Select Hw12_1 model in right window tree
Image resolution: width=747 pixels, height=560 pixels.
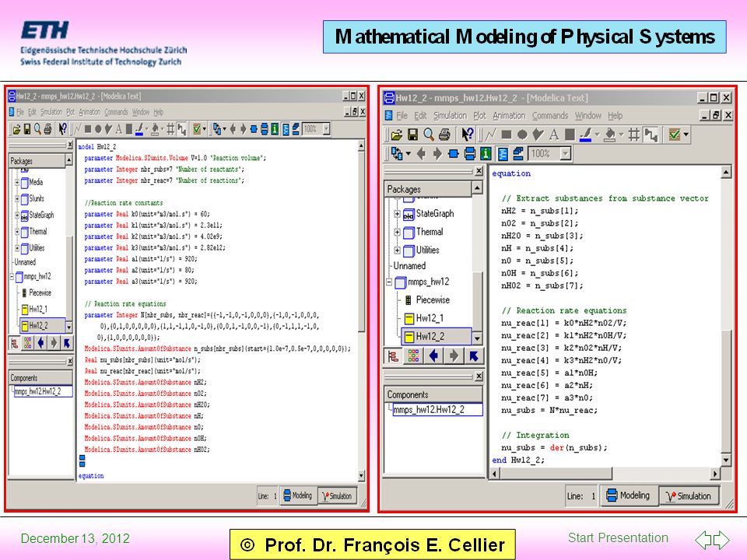(x=430, y=318)
